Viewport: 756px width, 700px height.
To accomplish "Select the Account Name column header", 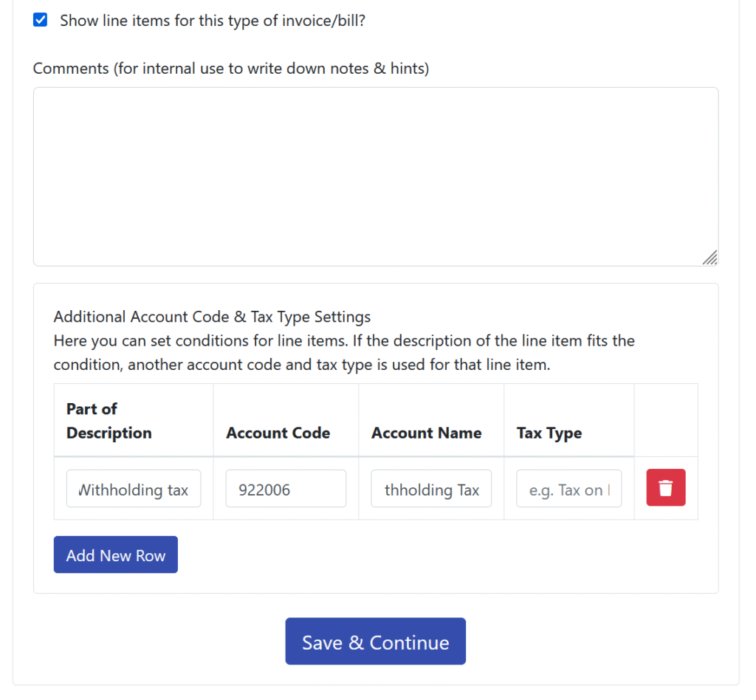I will click(426, 433).
